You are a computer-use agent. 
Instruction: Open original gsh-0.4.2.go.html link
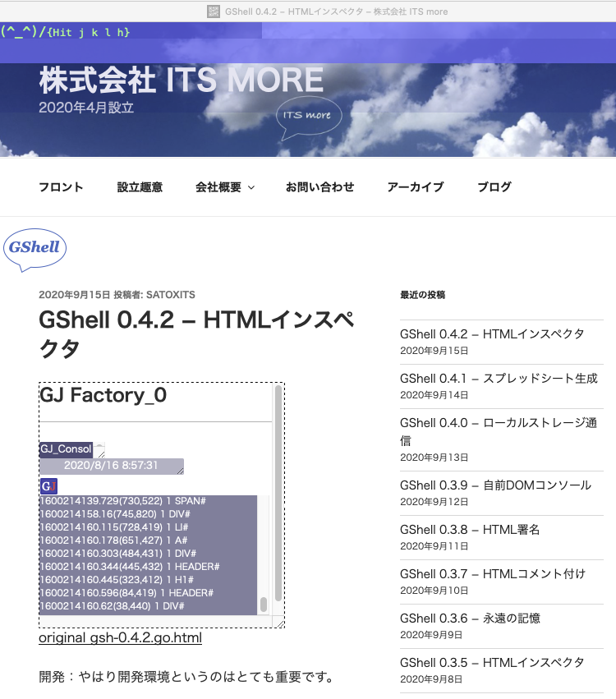[120, 638]
